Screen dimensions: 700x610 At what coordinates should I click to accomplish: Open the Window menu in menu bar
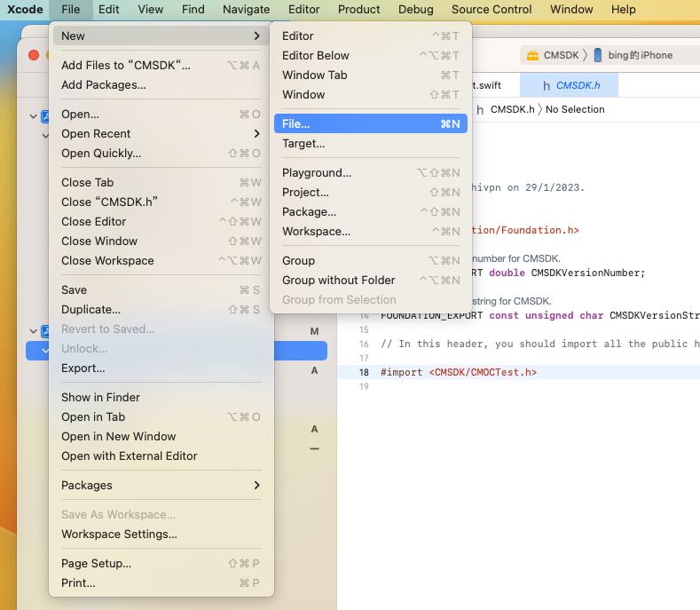[x=571, y=10]
